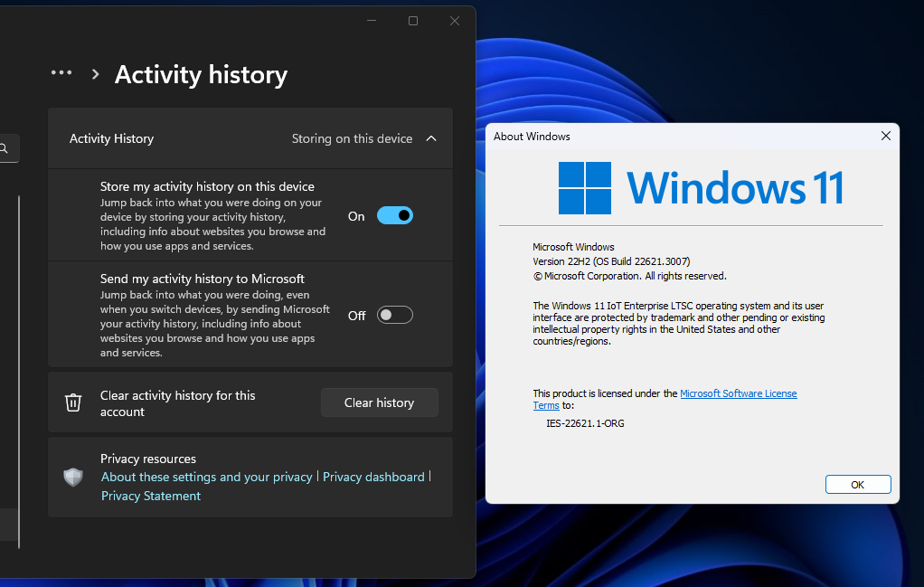The height and width of the screenshot is (587, 924).
Task: Maximize the Settings window
Action: coord(413,21)
